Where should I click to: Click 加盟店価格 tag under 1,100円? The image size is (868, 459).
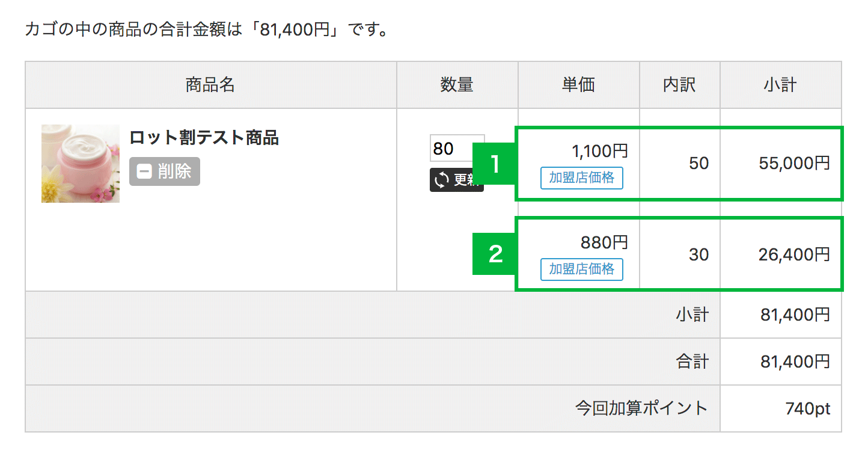coord(581,178)
